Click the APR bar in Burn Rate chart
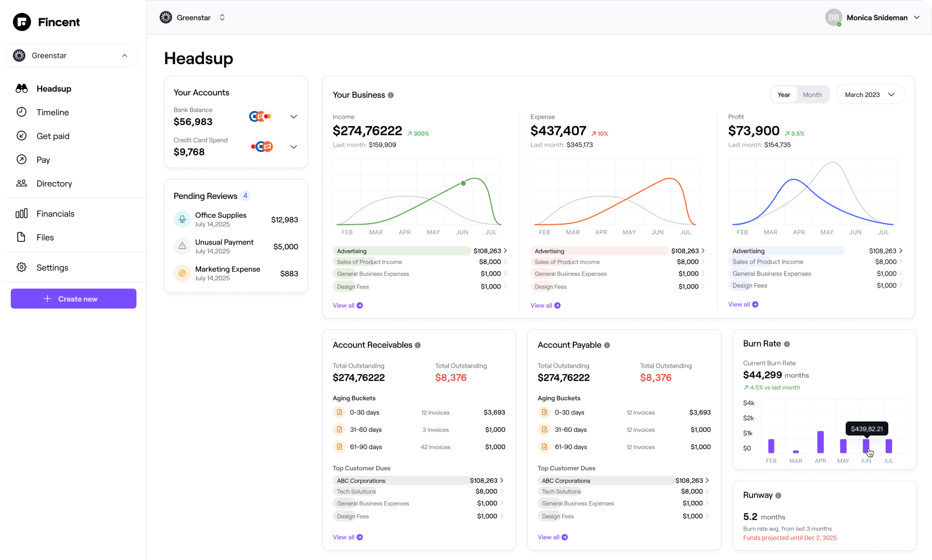Viewport: 932px width, 560px height. point(820,442)
